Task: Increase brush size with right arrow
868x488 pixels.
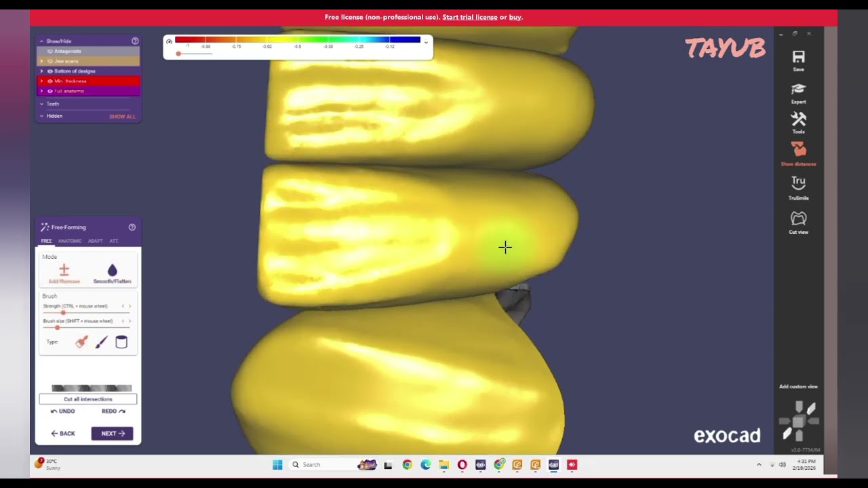Action: click(x=130, y=321)
